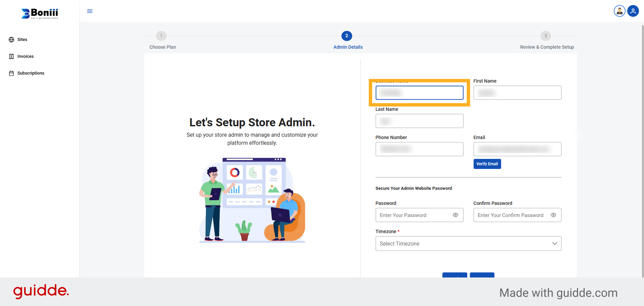Open the Sites globe icon
This screenshot has height=306, width=644.
(x=11, y=40)
